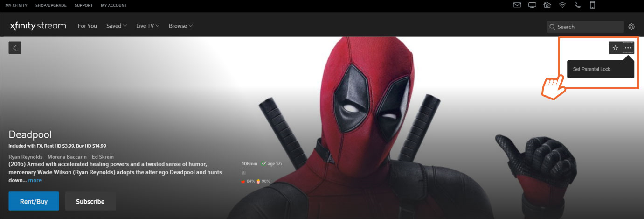Open the three-dot more options menu
The image size is (644, 219).
point(628,48)
